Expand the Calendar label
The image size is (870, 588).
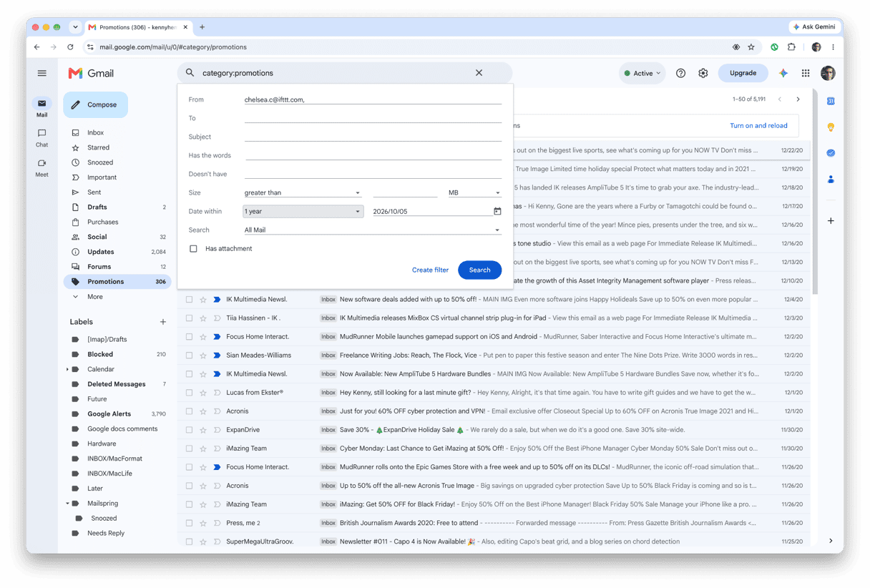[x=68, y=369]
